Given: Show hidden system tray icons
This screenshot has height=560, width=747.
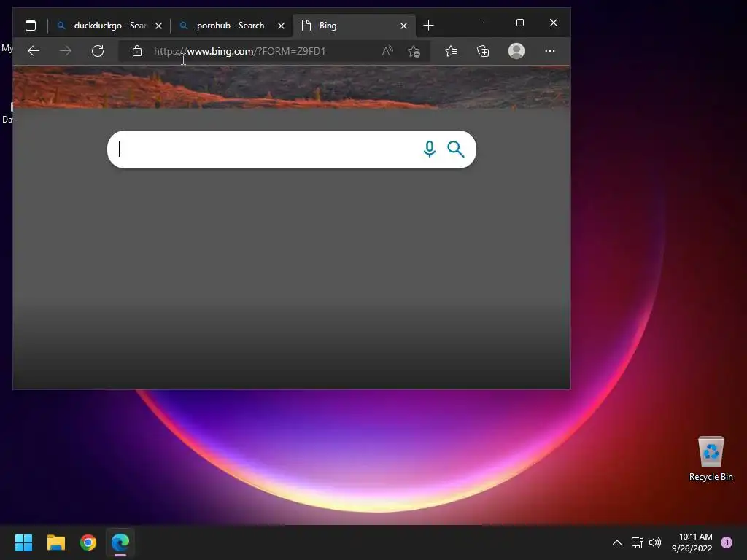Looking at the screenshot, I should tap(617, 542).
